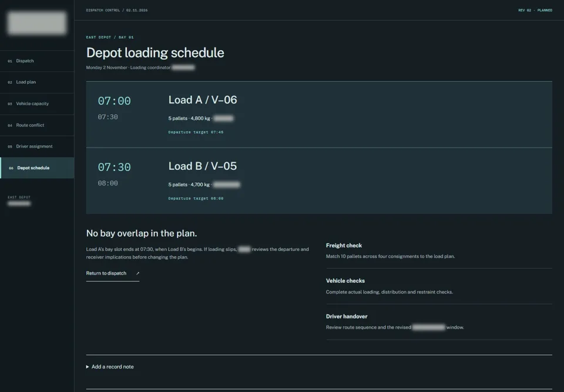Click the Load A / V-06 heading
This screenshot has height=392, width=564.
[203, 100]
